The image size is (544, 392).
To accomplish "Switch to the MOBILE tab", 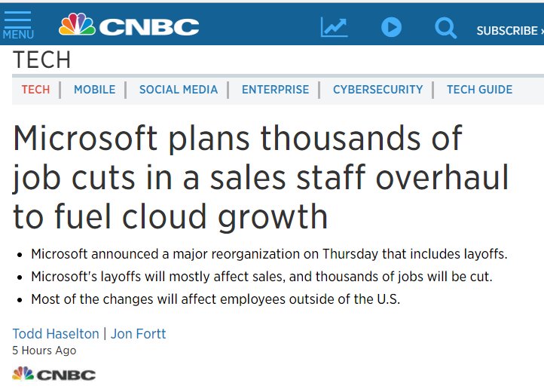I will coord(94,90).
